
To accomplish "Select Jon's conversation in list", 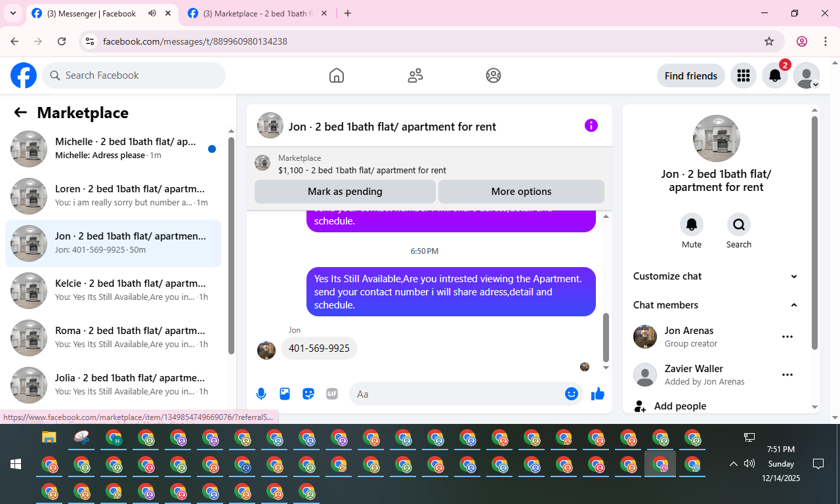I will point(113,243).
